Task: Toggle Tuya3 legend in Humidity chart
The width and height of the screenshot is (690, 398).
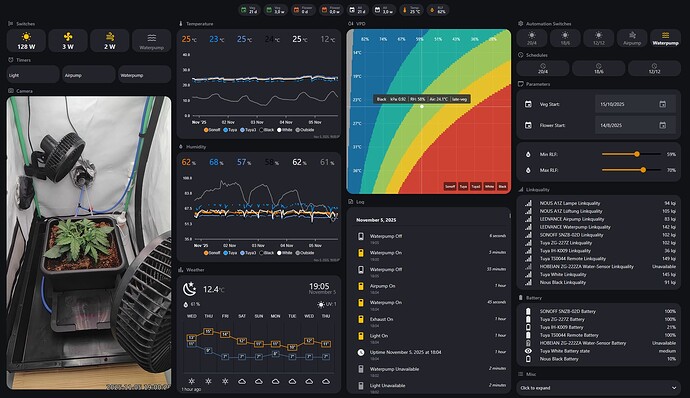Action: tap(248, 253)
